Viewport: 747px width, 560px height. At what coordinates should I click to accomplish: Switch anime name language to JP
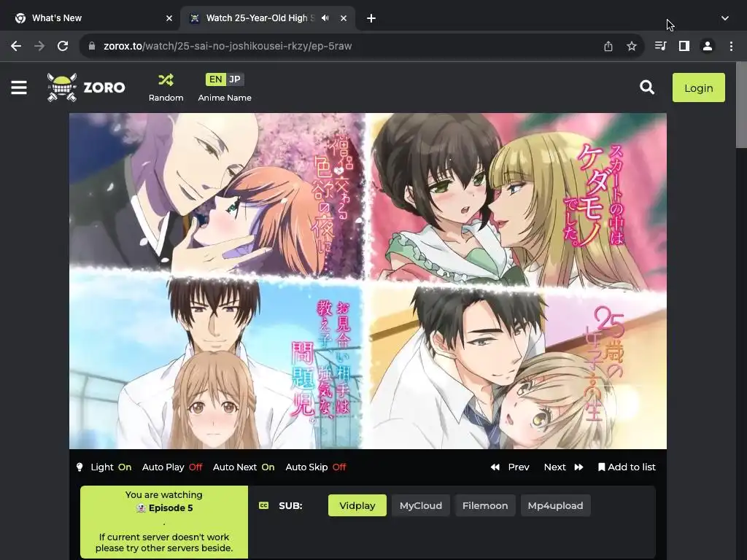pos(235,79)
